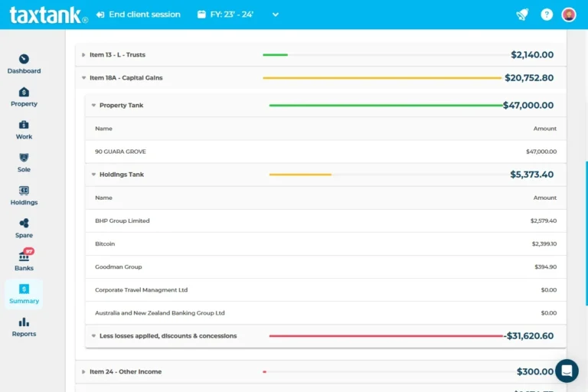The width and height of the screenshot is (588, 392).
Task: Click the rocket announcements icon
Action: pos(522,15)
